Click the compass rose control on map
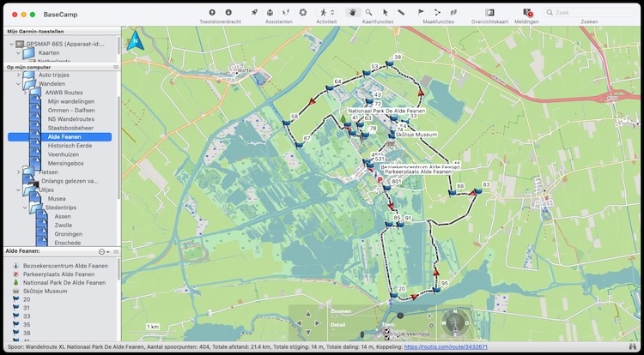The width and height of the screenshot is (644, 355). coord(455,322)
